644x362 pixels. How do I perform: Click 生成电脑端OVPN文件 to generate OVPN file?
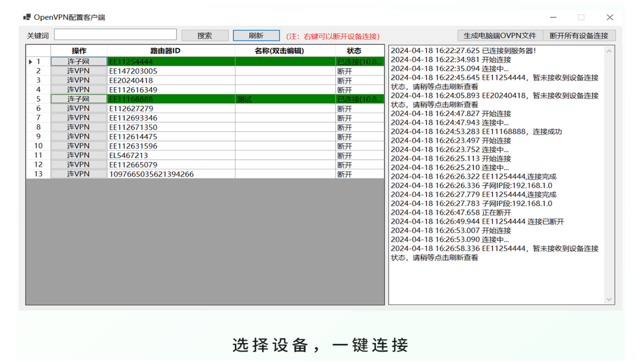point(499,35)
